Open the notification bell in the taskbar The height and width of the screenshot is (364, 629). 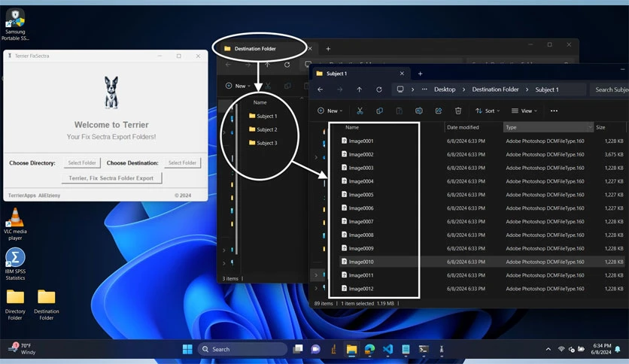(x=618, y=349)
